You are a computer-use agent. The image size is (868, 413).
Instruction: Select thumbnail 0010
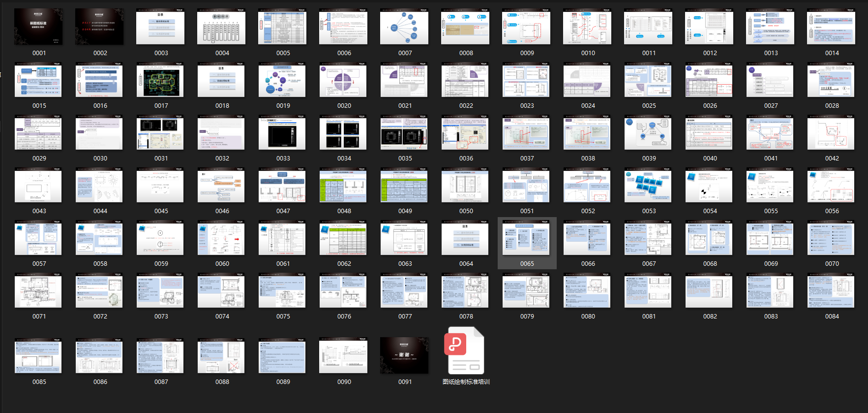[x=587, y=27]
